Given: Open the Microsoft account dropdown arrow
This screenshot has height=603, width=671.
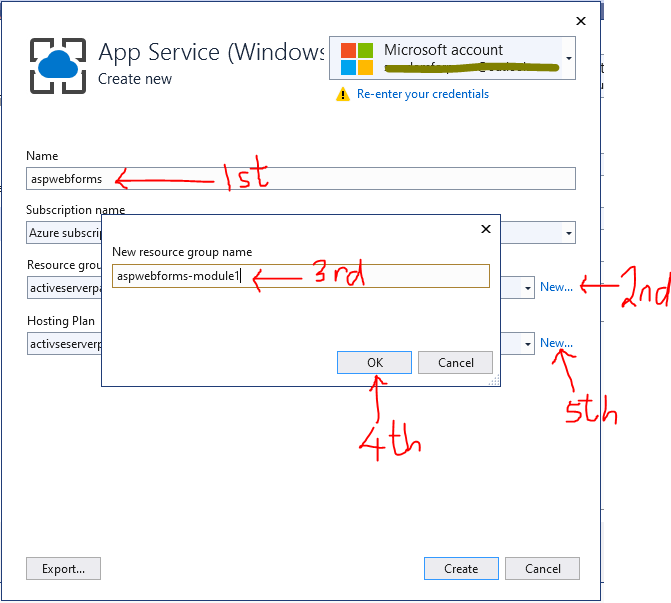Looking at the screenshot, I should 569,58.
